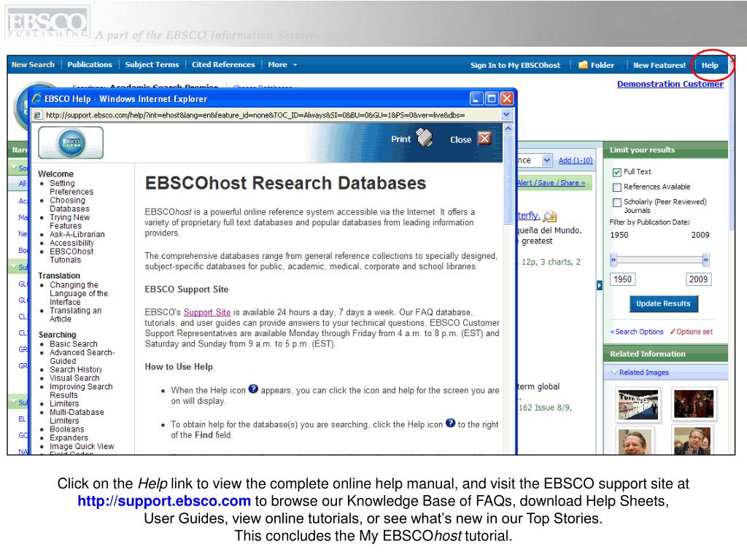Open the Accessibility help topic

pos(72,243)
